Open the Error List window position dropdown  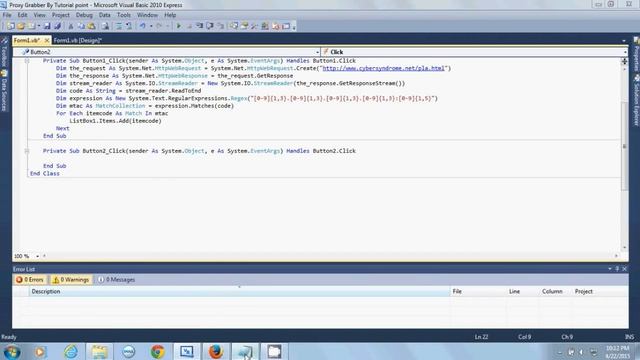610,269
